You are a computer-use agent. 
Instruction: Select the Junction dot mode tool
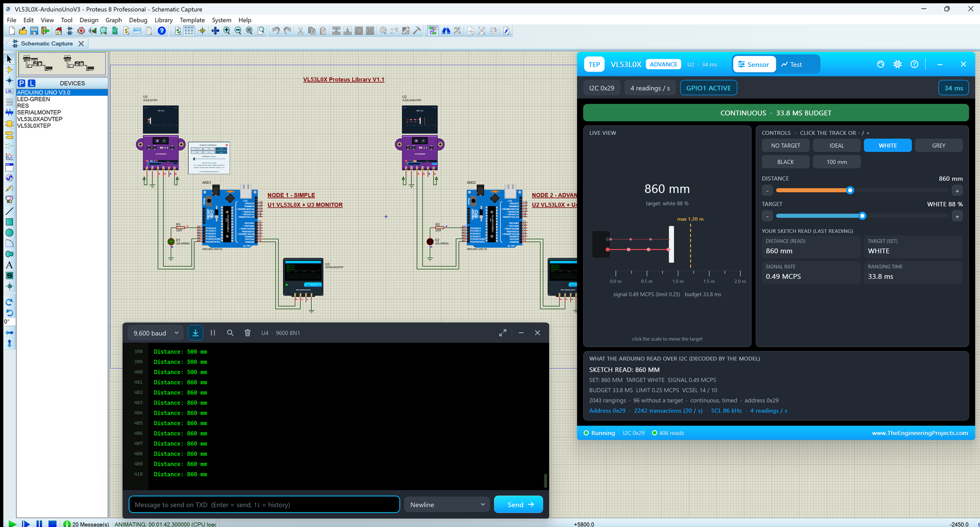coord(9,81)
